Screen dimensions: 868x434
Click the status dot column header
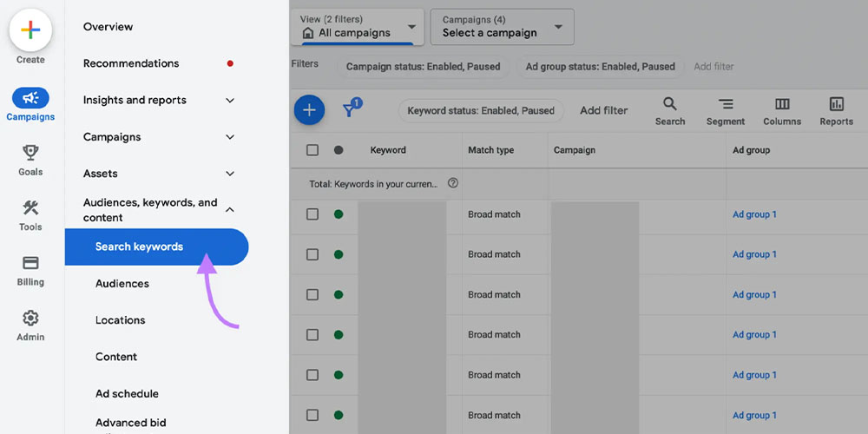click(x=339, y=150)
